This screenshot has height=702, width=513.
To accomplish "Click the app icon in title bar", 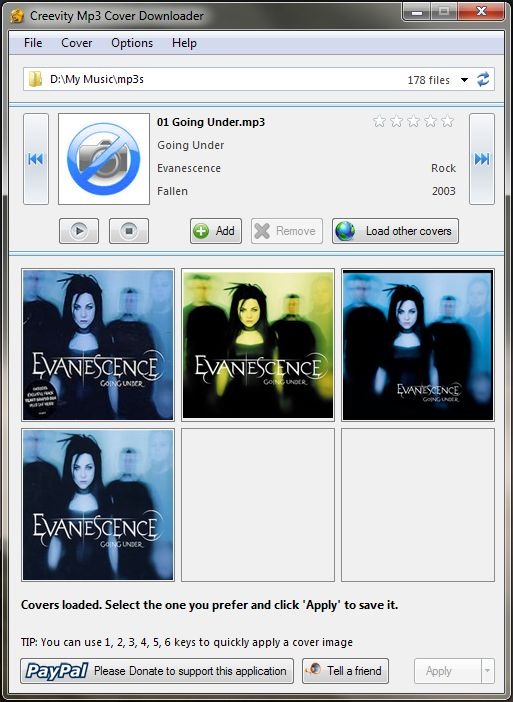I will [17, 16].
